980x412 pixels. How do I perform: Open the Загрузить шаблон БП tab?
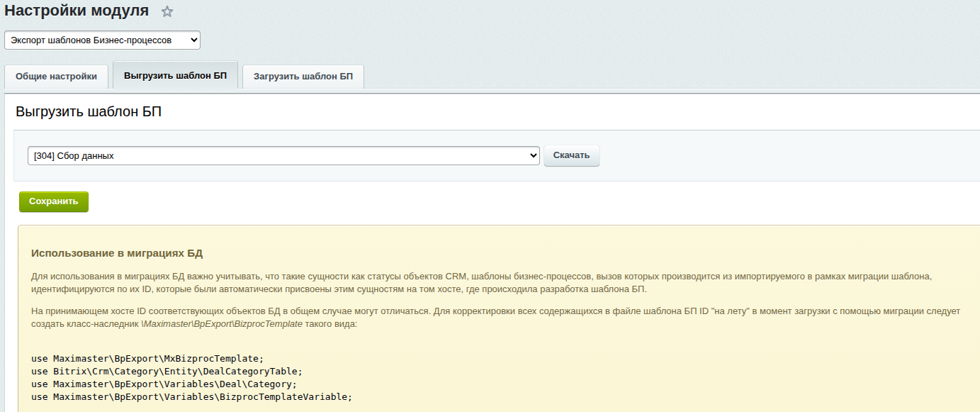point(303,76)
